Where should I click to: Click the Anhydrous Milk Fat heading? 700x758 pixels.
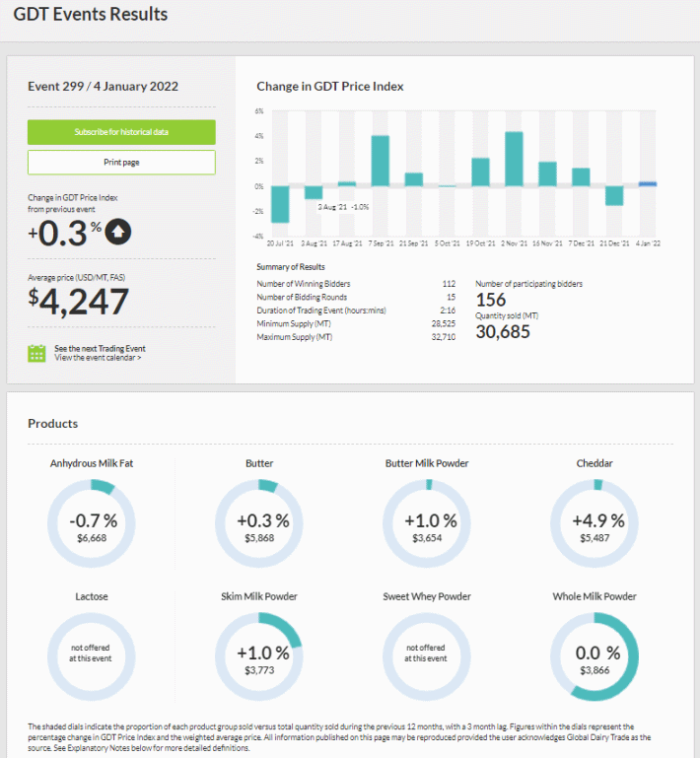92,463
